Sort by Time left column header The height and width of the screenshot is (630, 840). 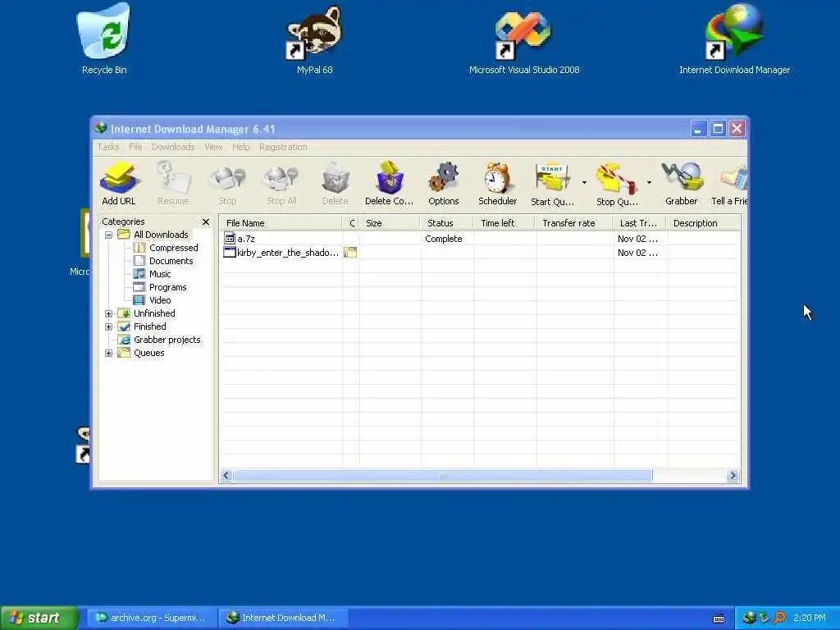point(504,223)
